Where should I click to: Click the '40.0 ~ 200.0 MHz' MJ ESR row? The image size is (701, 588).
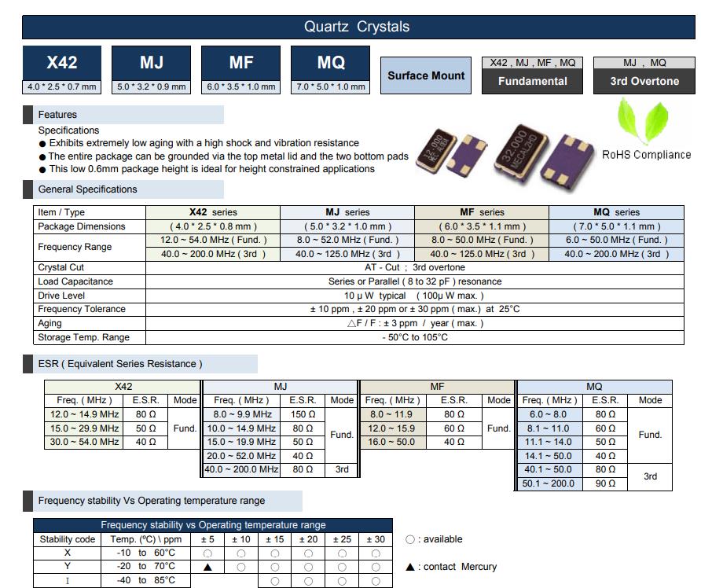pos(241,469)
